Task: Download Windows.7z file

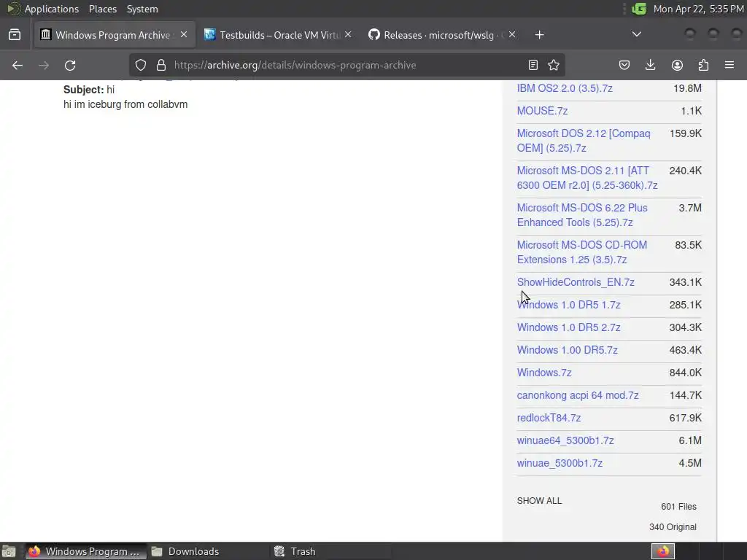Action: [544, 373]
